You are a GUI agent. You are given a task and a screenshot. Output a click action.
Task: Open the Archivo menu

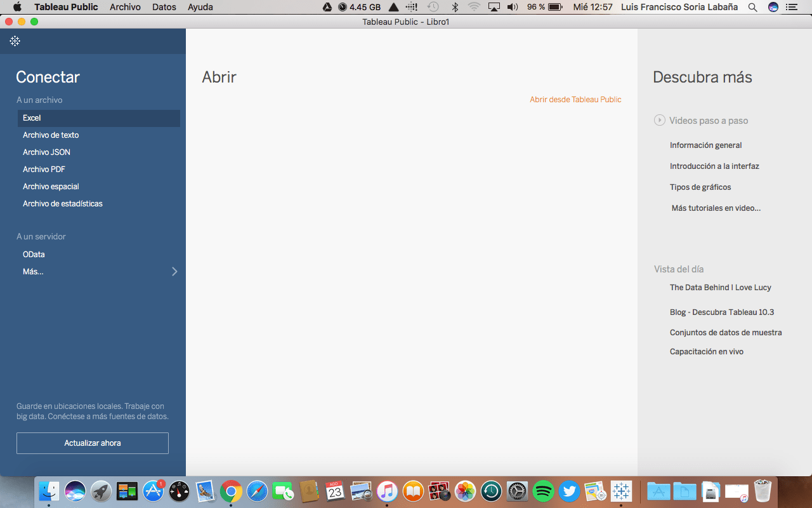(x=125, y=7)
